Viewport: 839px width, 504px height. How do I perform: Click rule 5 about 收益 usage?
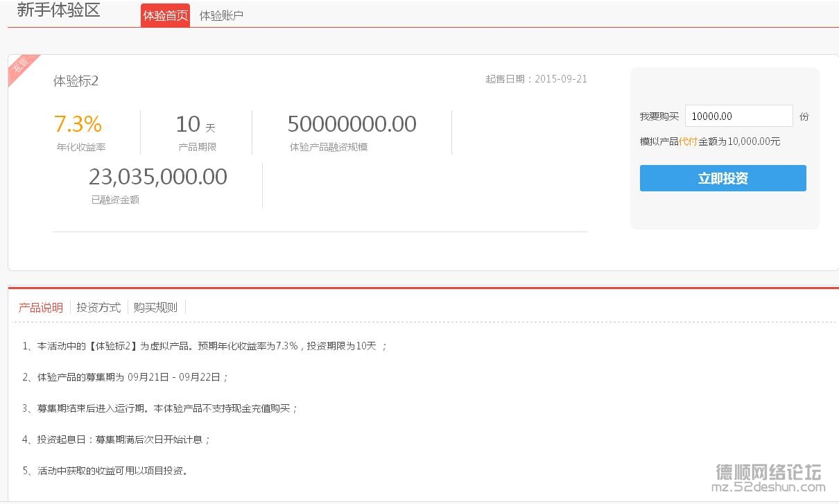(x=105, y=471)
